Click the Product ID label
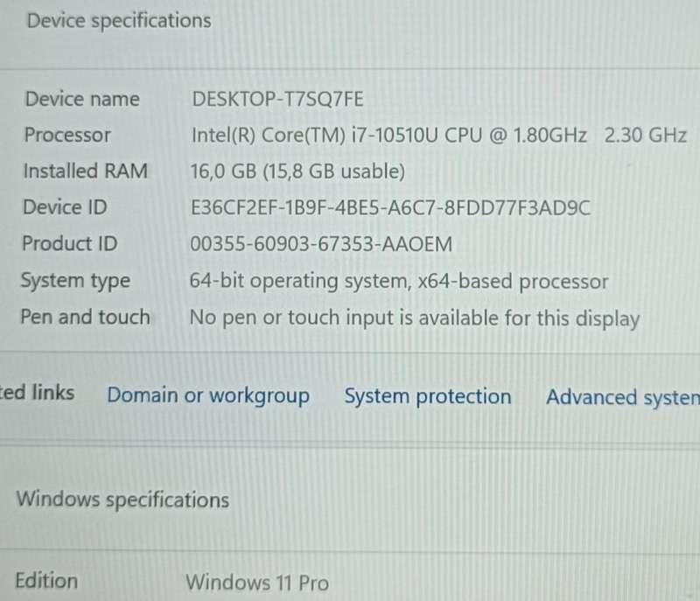Image resolution: width=700 pixels, height=601 pixels. point(70,243)
